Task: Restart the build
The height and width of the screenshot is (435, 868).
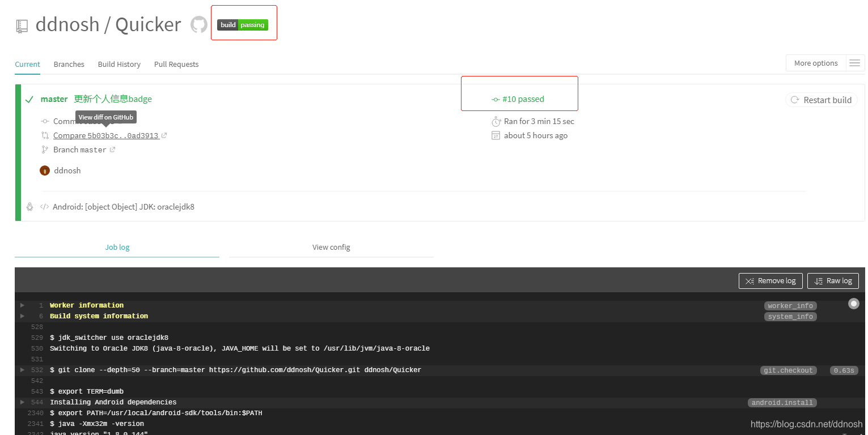Action: coord(821,100)
